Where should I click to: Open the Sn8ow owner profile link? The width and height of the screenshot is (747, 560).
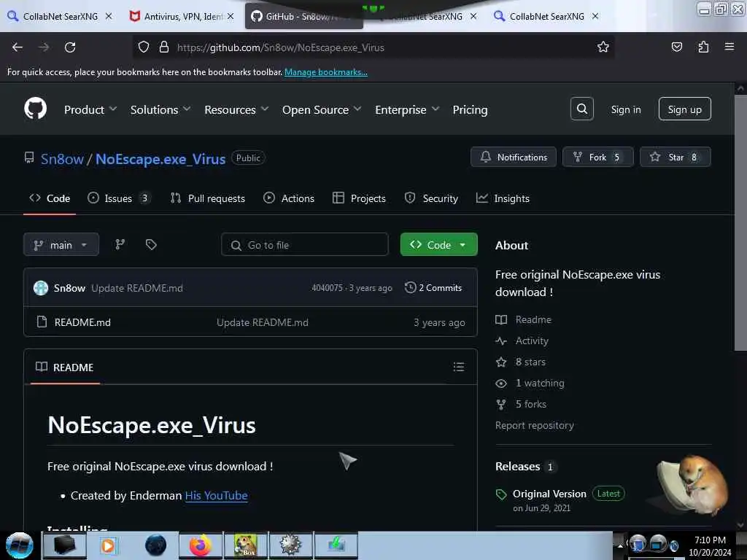[x=62, y=158]
